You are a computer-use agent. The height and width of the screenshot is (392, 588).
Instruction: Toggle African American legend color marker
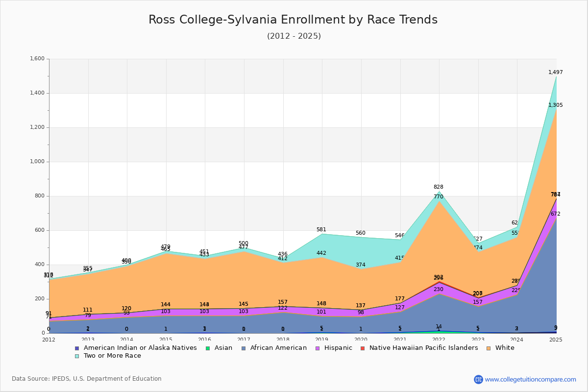(x=243, y=348)
